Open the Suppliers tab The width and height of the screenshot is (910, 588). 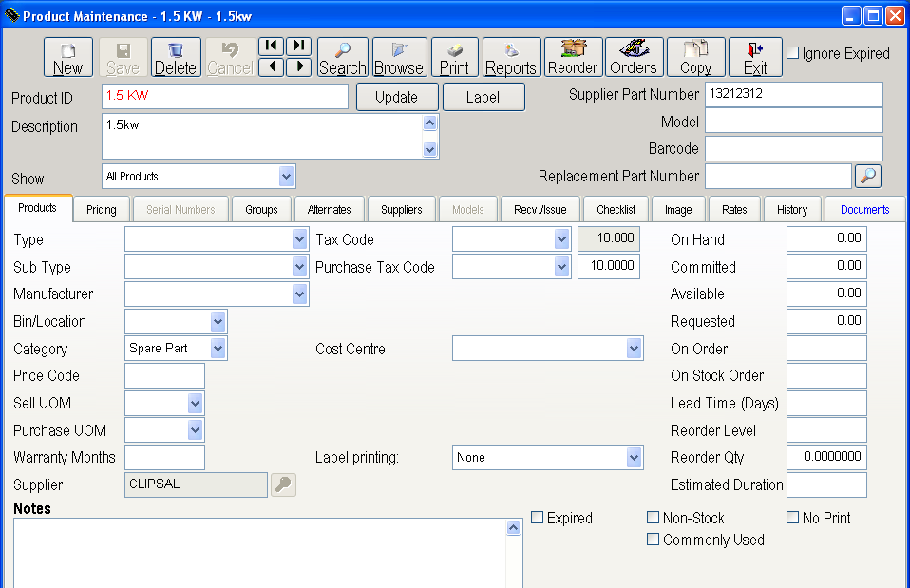(401, 210)
